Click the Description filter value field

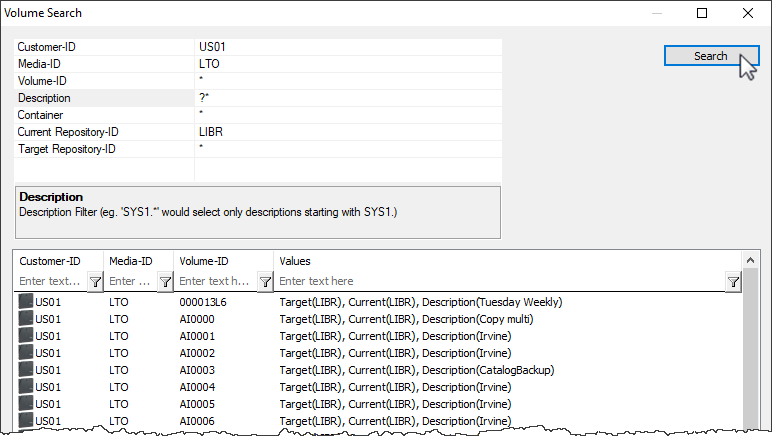coord(348,98)
